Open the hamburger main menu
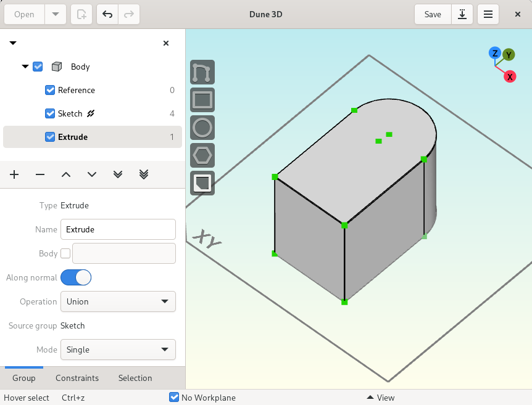The width and height of the screenshot is (532, 405). [488, 14]
